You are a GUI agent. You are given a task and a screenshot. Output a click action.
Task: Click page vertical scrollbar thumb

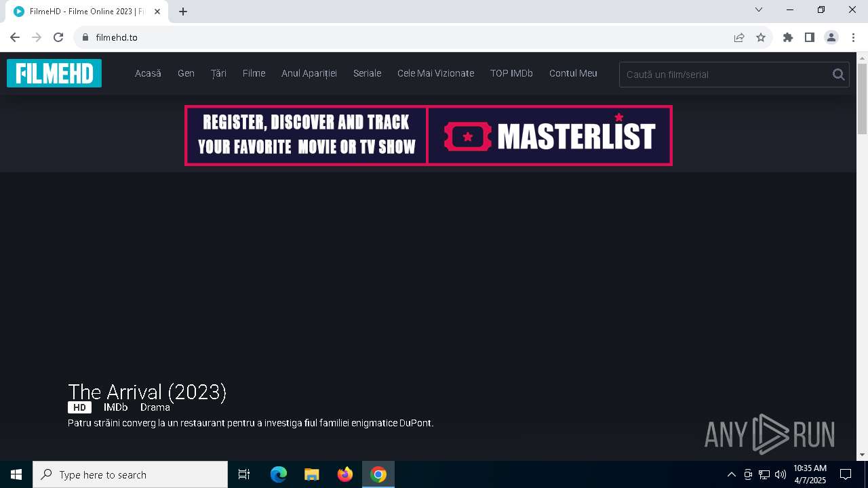pos(862,98)
